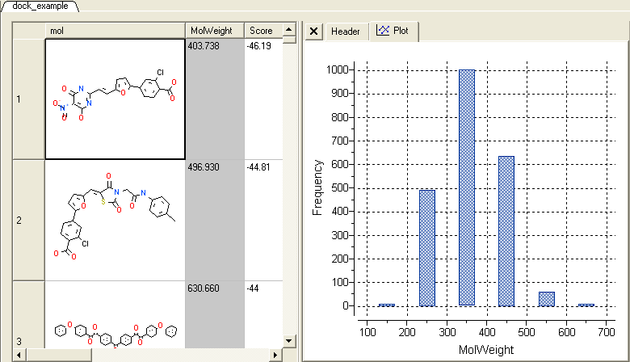Open the Plot tab
The image size is (630, 362).
393,31
